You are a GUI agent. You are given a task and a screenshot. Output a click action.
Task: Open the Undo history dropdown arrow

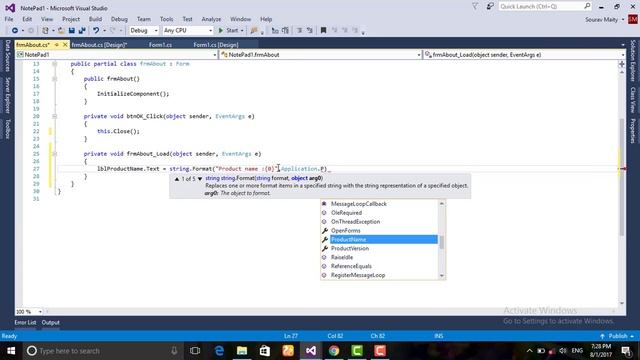(104, 31)
